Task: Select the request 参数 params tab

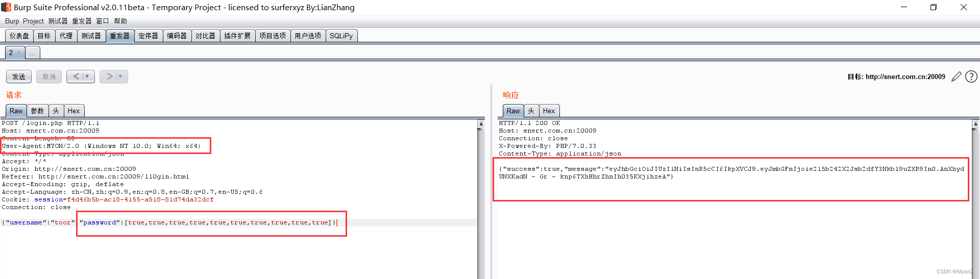Action: point(37,111)
